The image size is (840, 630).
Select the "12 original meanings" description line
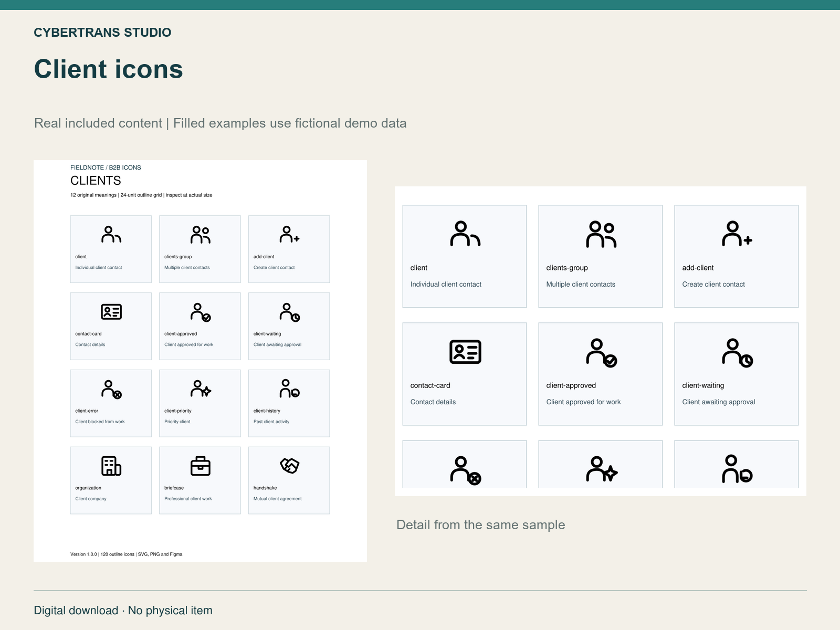pyautogui.click(x=141, y=195)
